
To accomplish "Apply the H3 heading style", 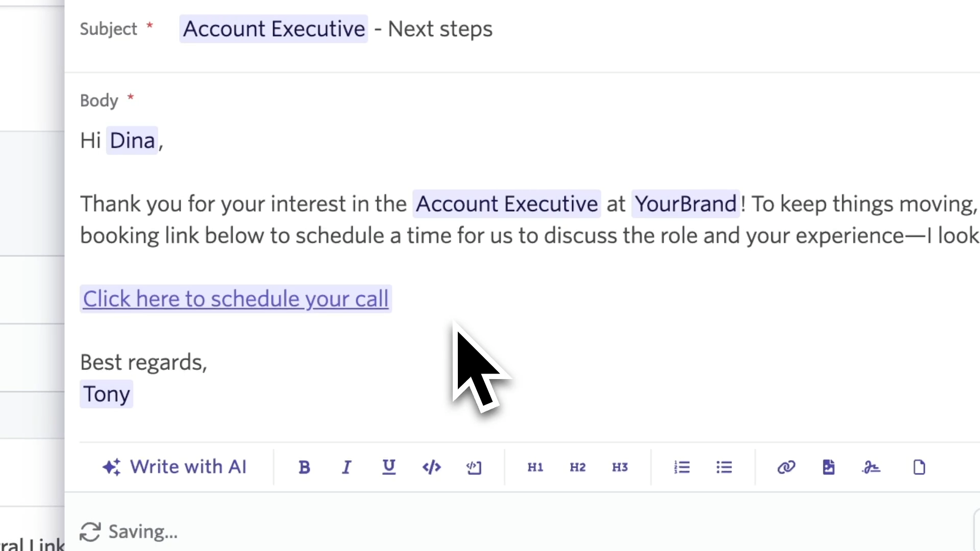I will tap(620, 467).
